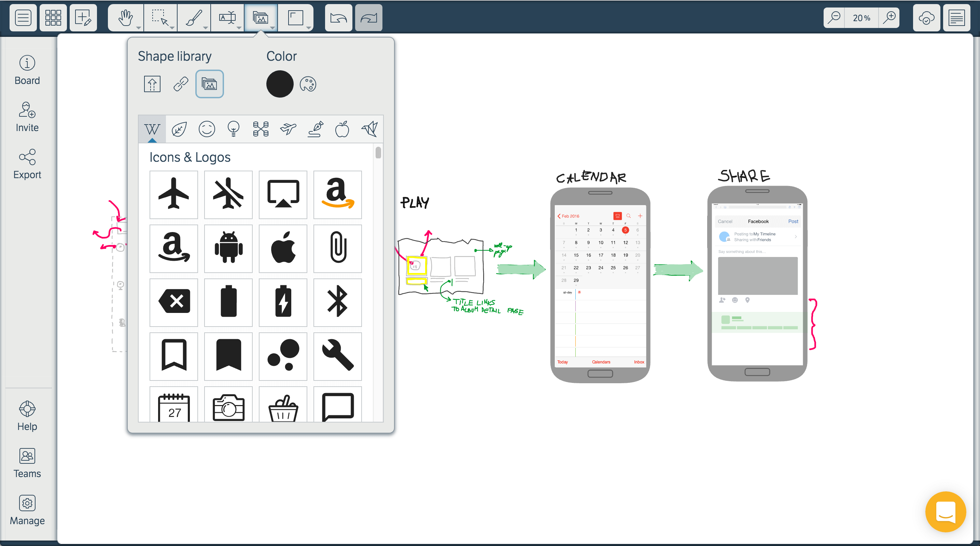The width and height of the screenshot is (980, 546).
Task: Expand the text tool dropdown arrow
Action: (239, 28)
